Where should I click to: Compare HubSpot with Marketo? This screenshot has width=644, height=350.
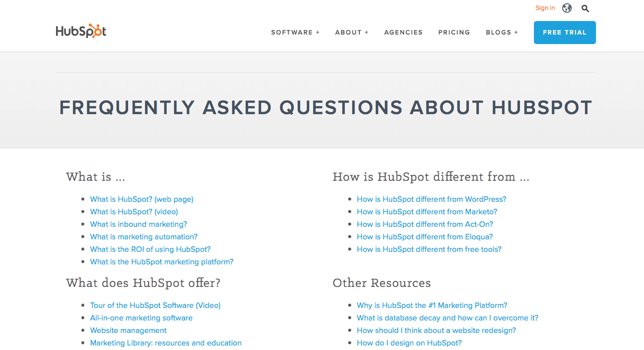pos(427,212)
